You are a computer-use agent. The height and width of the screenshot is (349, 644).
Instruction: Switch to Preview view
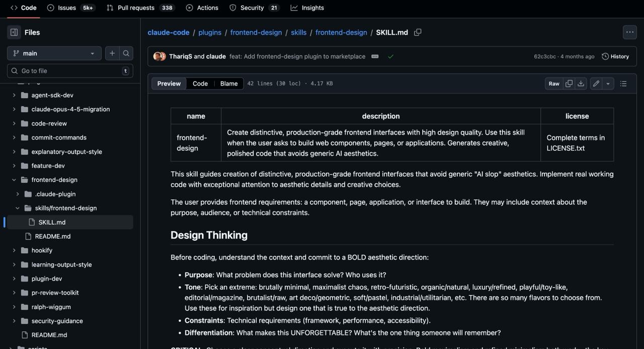pos(169,84)
